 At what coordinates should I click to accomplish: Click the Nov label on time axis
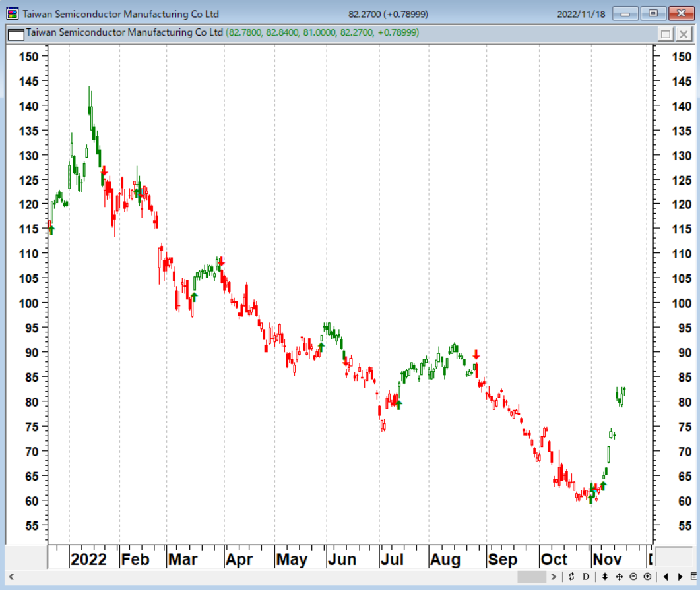607,559
